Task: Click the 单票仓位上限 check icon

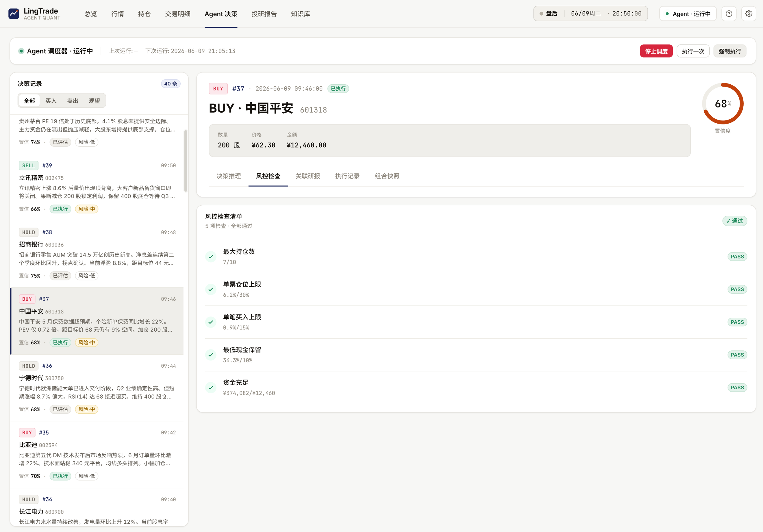Action: (211, 289)
